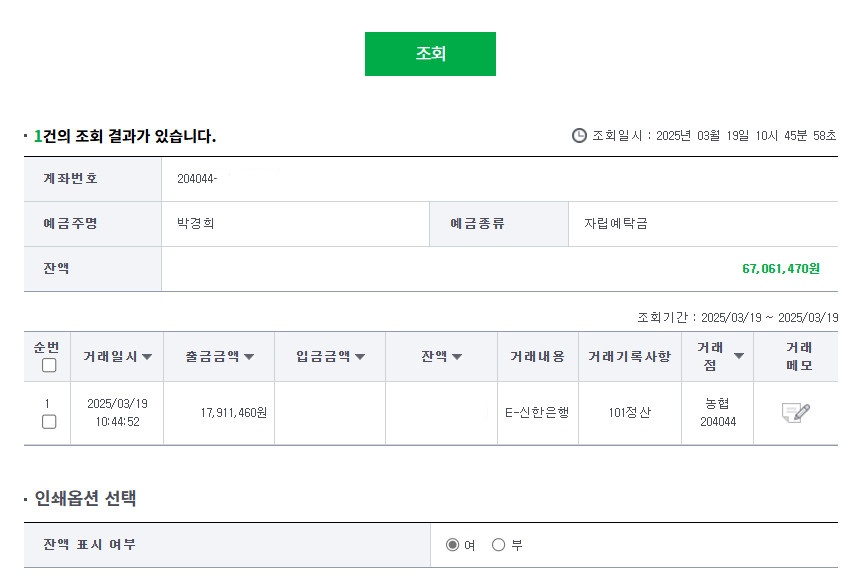The image size is (863, 584).
Task: Sort by 거래일시 using its arrow
Action: coord(147,357)
